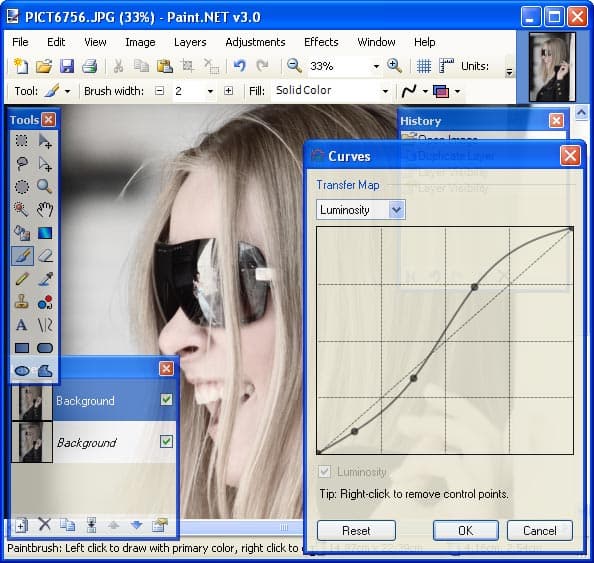Open the zoom percentage dropdown arrow
594x563 pixels.
pyautogui.click(x=376, y=66)
